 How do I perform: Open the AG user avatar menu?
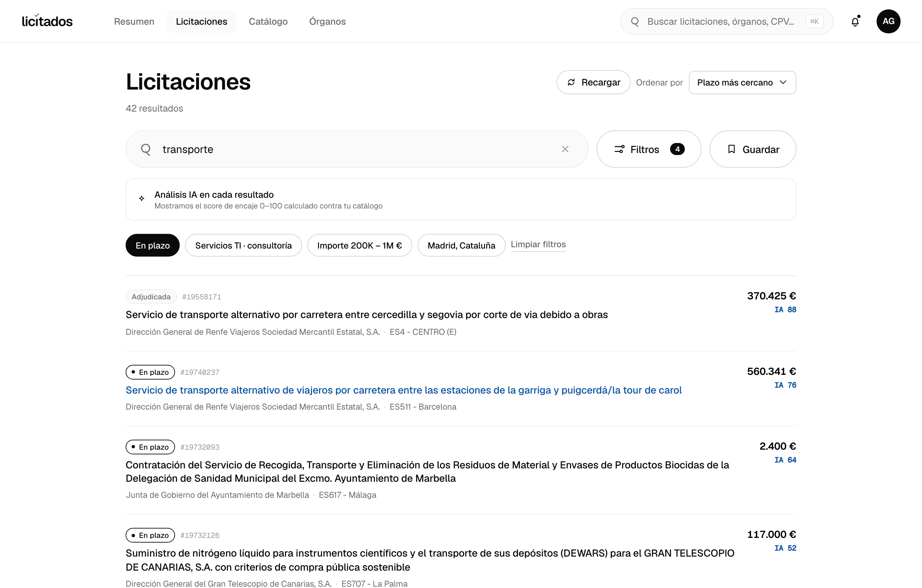tap(888, 21)
